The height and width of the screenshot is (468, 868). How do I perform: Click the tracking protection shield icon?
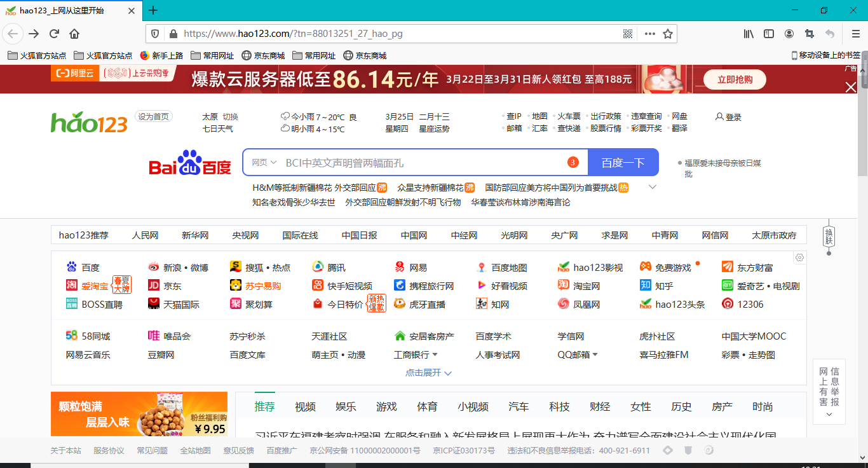click(154, 35)
